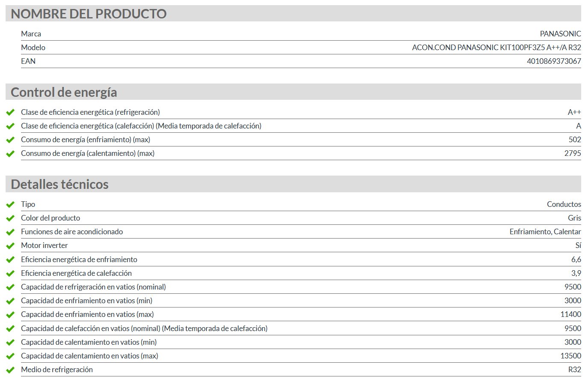The height and width of the screenshot is (388, 588).
Task: Click the checkmark next to Motor inverter
Action: (x=10, y=246)
